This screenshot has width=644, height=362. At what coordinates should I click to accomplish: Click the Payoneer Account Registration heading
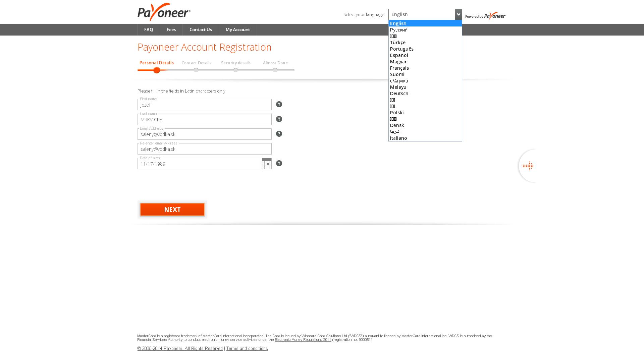coord(205,47)
